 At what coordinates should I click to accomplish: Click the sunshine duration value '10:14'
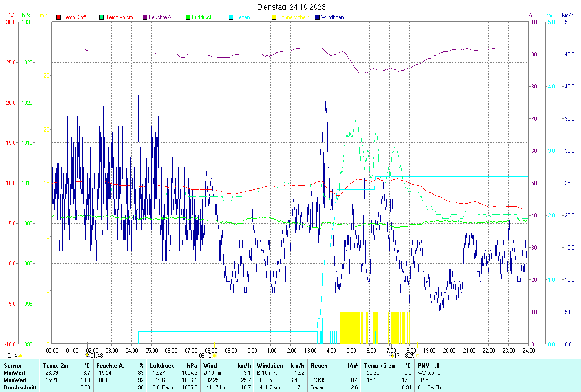(11, 356)
